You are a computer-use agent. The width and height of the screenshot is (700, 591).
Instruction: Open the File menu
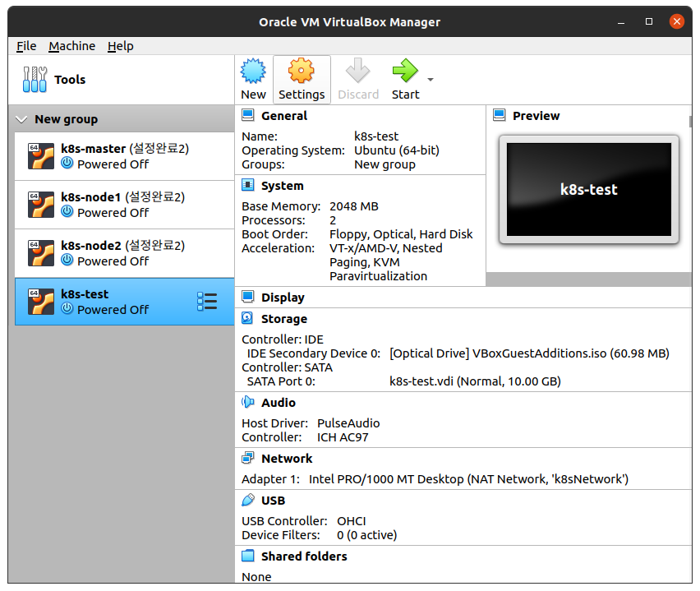point(26,46)
